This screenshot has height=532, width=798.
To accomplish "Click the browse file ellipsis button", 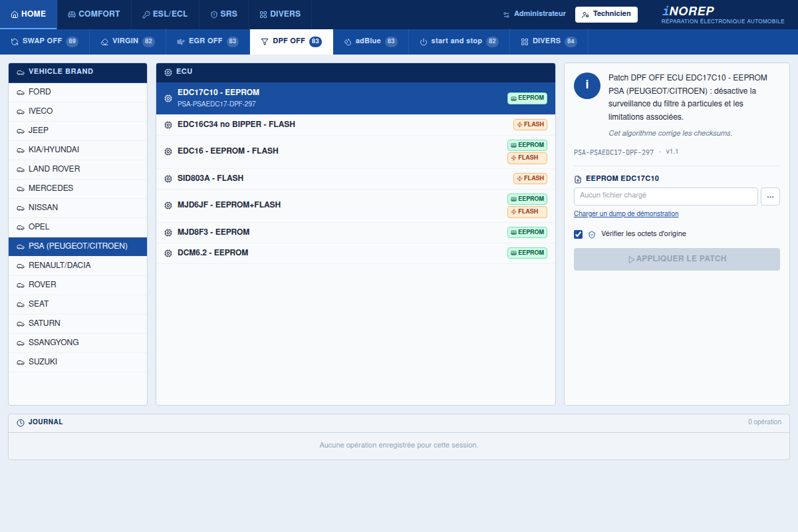I will click(770, 196).
